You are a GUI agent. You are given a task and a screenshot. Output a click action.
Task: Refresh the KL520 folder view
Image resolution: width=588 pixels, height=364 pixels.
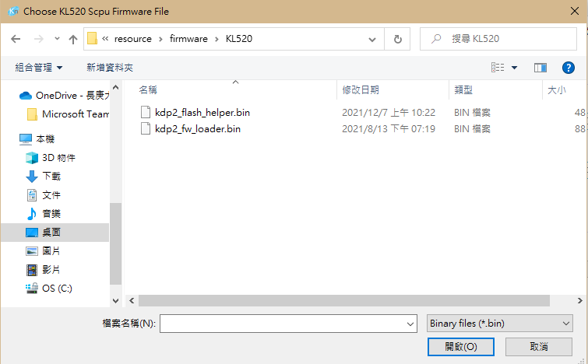pos(397,40)
